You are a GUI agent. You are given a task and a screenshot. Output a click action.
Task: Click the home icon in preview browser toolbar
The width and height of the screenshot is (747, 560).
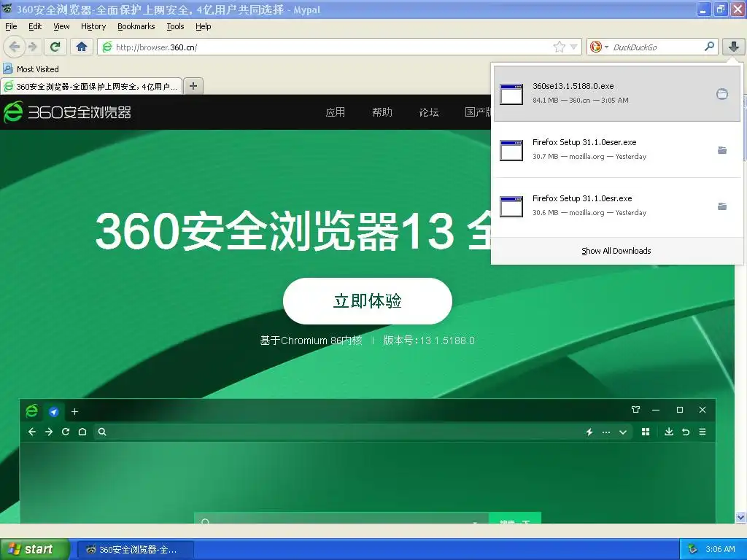click(82, 432)
